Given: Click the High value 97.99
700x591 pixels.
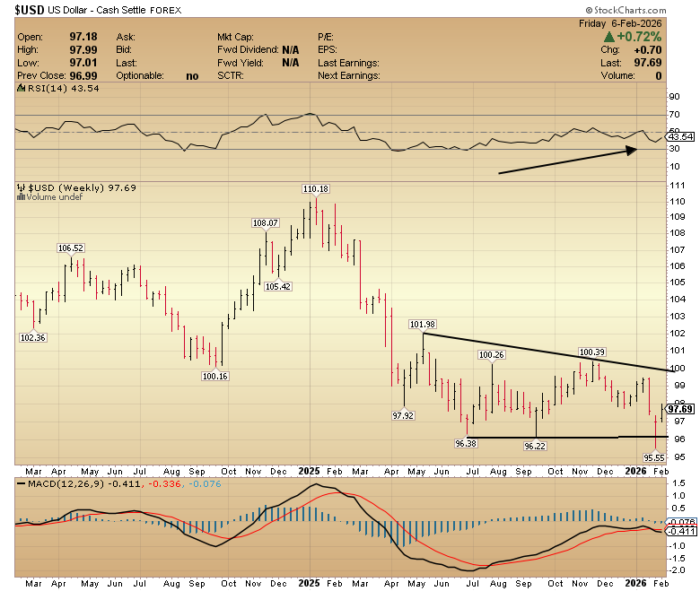Looking at the screenshot, I should point(83,49).
